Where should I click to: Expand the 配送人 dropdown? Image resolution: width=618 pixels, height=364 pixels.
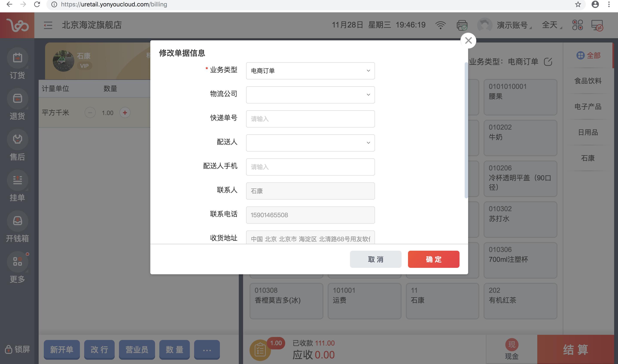tap(310, 143)
